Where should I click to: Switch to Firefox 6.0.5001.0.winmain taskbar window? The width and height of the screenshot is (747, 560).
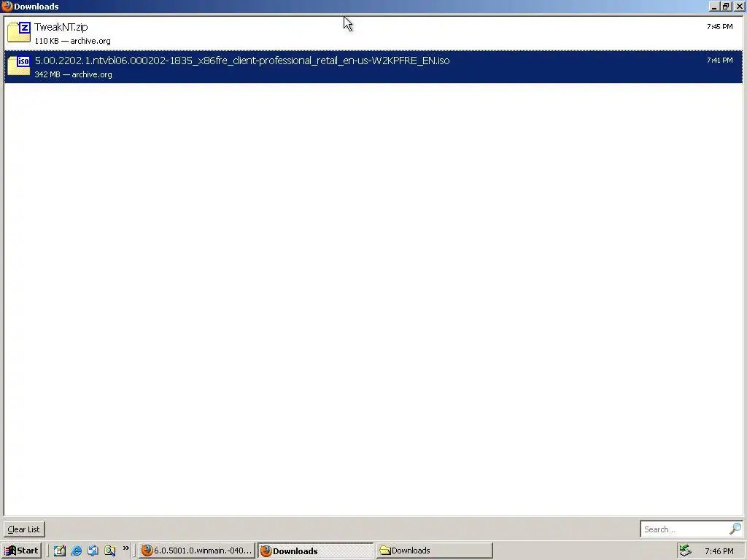[x=197, y=551]
